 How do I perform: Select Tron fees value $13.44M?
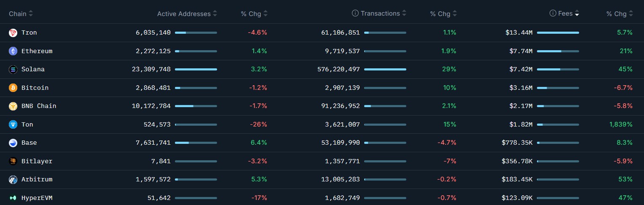519,33
